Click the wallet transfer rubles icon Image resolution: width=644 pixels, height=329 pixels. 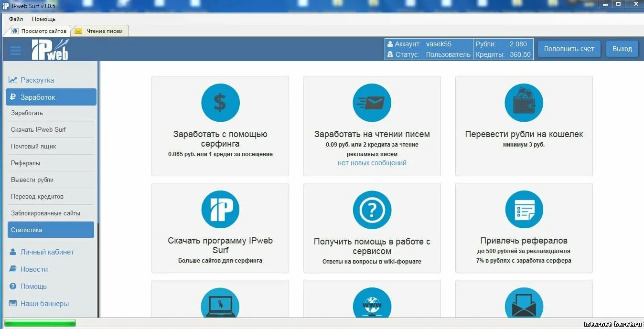tap(524, 103)
